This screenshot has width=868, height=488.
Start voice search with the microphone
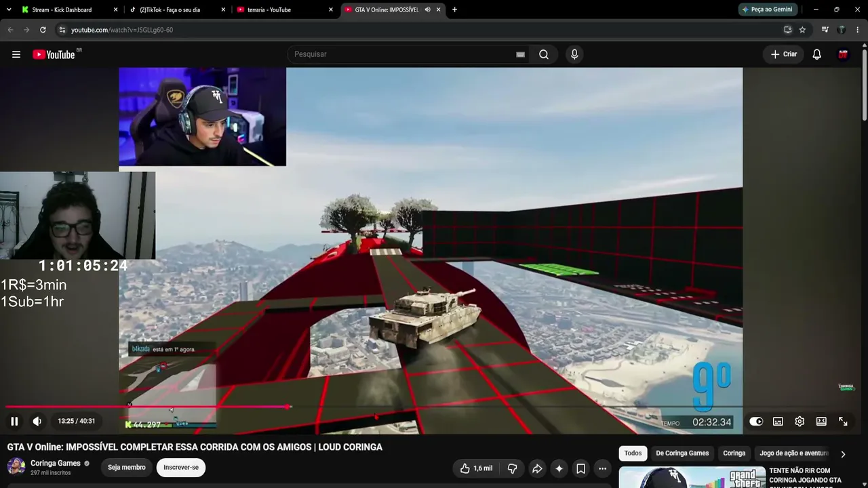(x=574, y=54)
